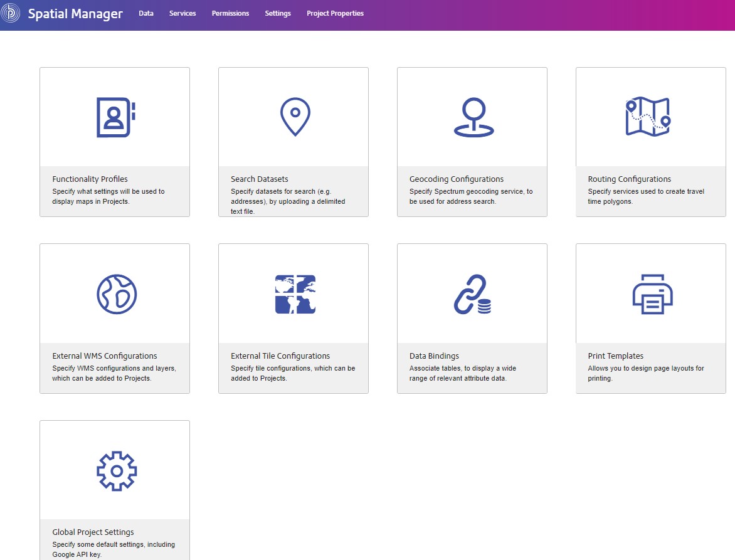Select the Functionality Profiles contact card icon
The image size is (735, 560).
(115, 115)
